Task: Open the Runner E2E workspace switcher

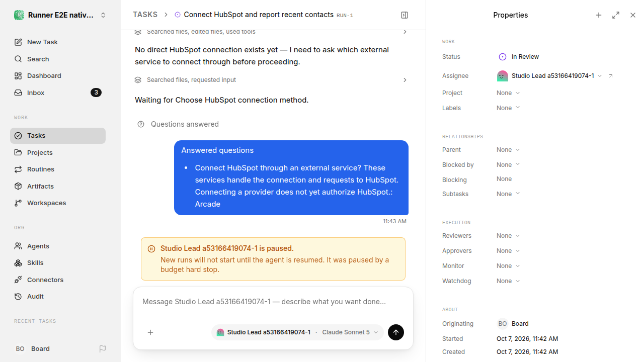Action: point(60,15)
